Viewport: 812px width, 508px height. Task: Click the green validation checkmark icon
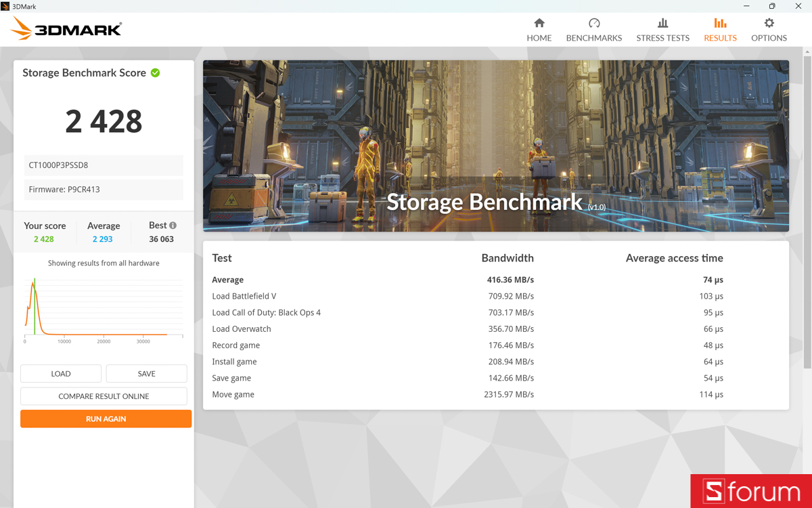156,72
